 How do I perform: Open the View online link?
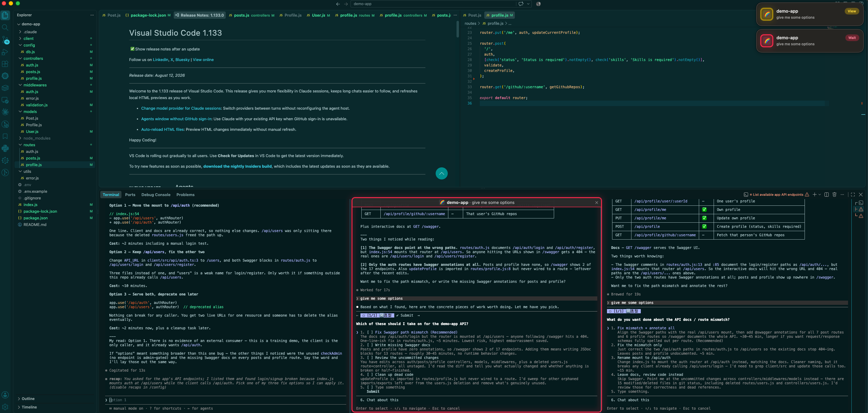click(x=203, y=60)
